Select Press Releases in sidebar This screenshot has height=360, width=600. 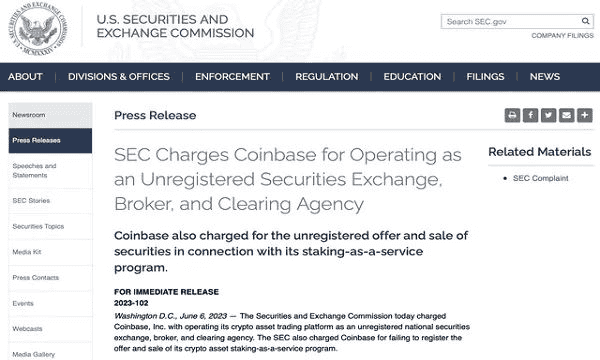50,140
